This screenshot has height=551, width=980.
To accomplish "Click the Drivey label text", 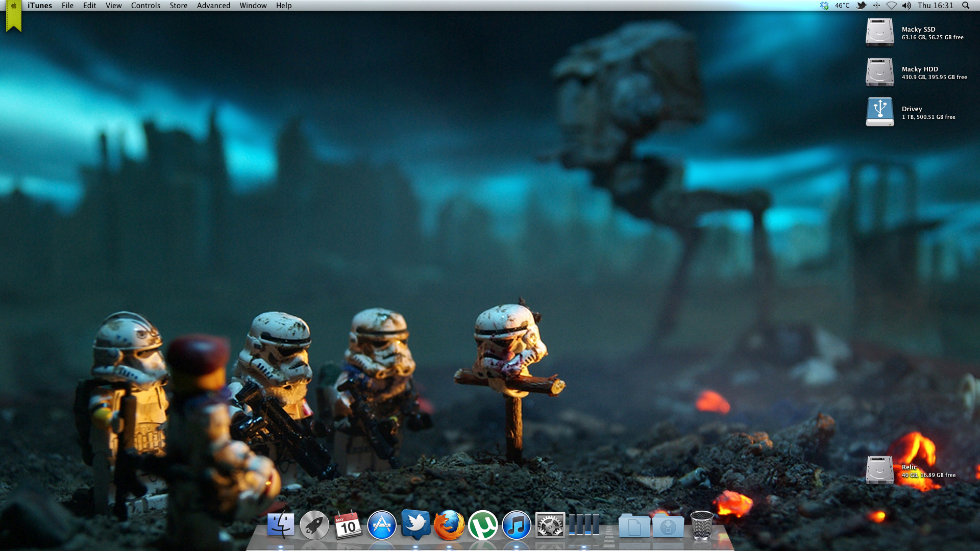I will point(912,109).
